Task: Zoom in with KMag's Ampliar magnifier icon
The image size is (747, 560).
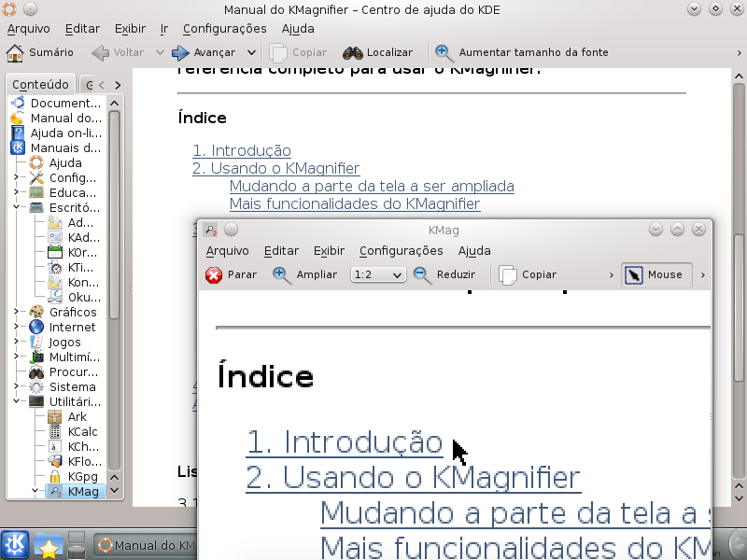Action: (282, 275)
